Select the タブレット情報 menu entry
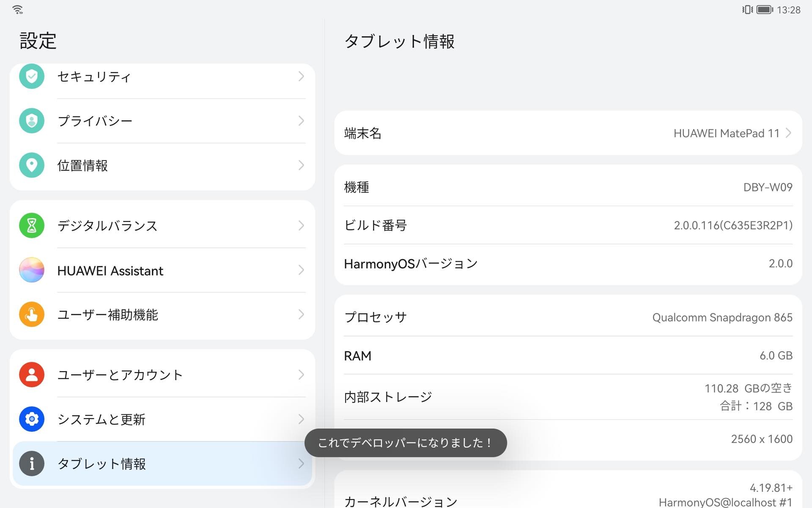 (101, 464)
